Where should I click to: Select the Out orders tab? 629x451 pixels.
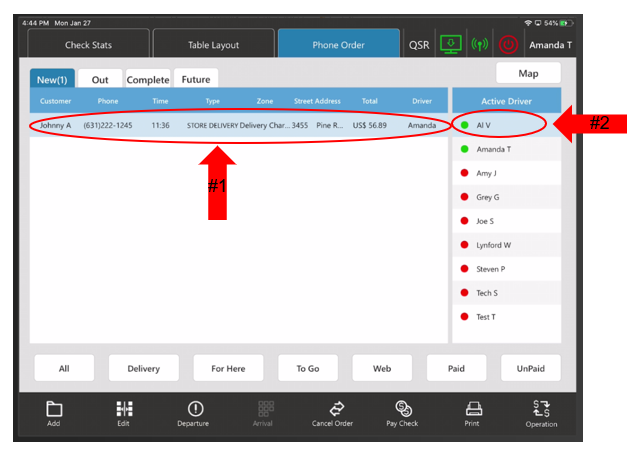(x=100, y=79)
